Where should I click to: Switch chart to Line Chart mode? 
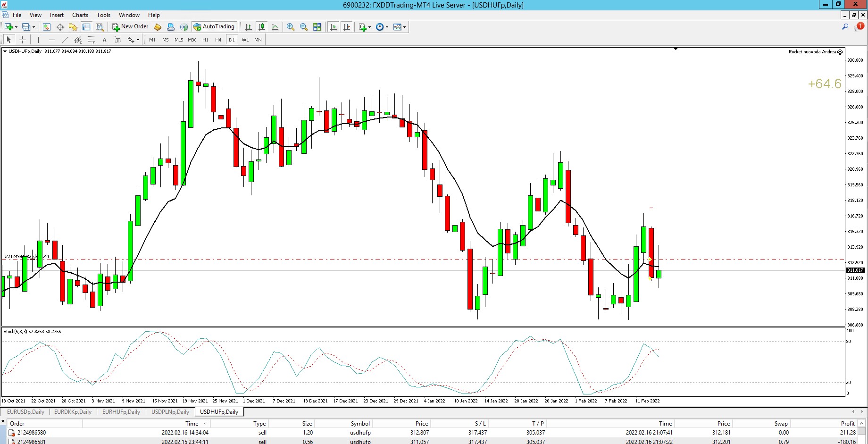coord(275,27)
